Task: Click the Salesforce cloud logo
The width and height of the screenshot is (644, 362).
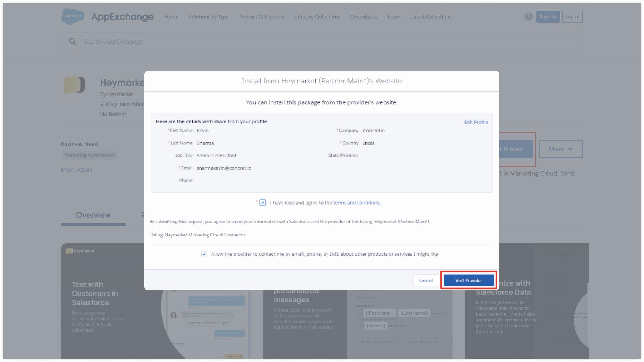Action: coord(73,16)
